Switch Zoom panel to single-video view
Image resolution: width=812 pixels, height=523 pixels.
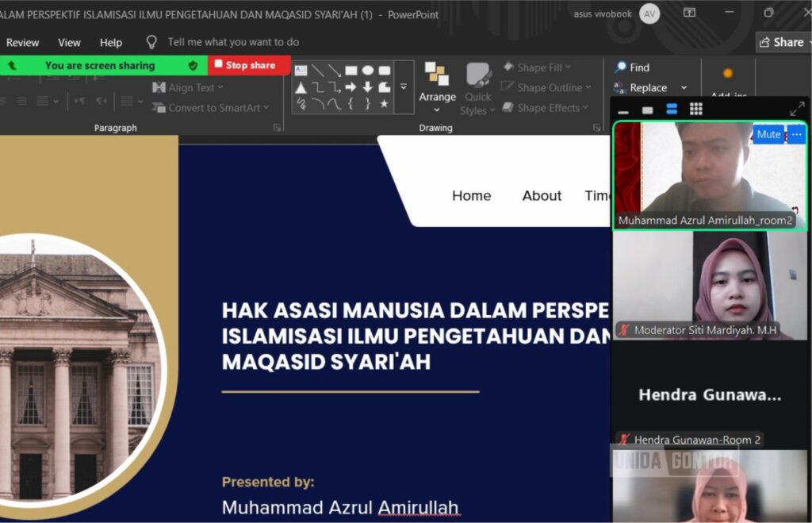pyautogui.click(x=647, y=110)
